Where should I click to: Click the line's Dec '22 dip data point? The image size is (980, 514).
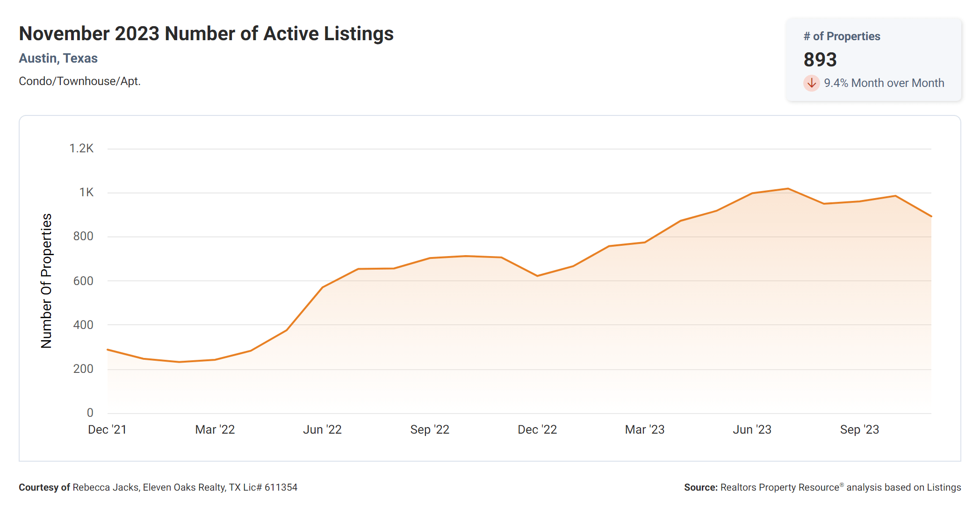pos(537,276)
